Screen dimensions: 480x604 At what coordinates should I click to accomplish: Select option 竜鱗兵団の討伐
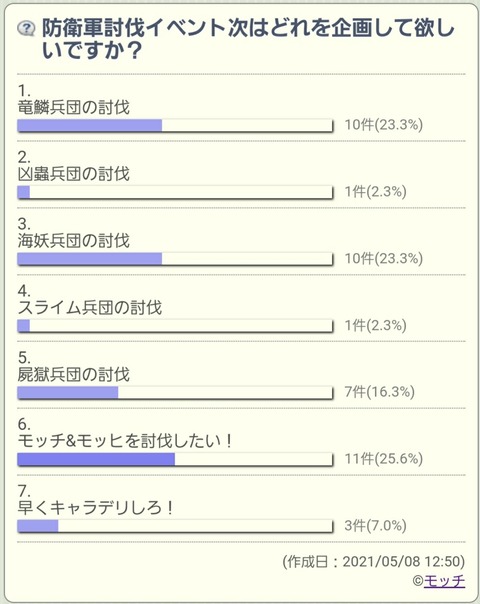point(74,107)
